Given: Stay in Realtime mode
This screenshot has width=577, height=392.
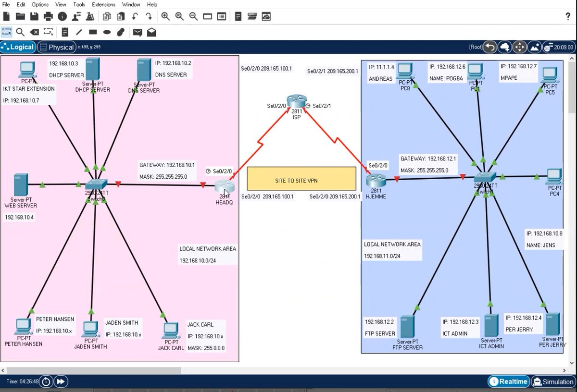Looking at the screenshot, I should (508, 381).
